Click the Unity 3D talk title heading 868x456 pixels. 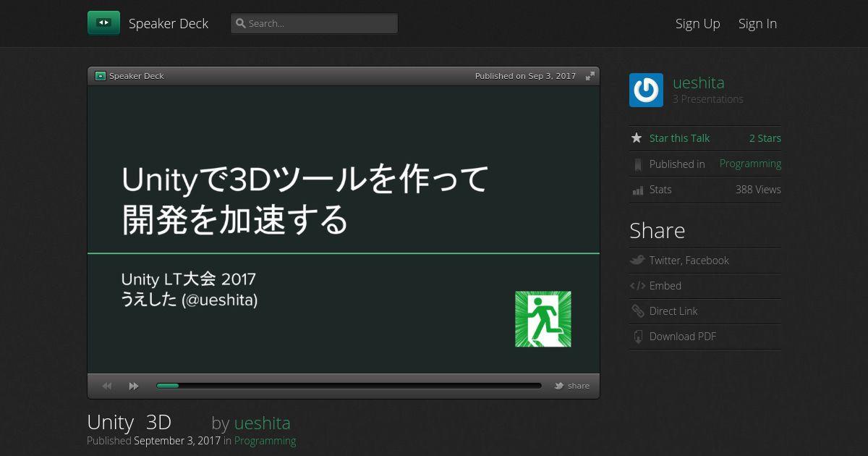129,423
